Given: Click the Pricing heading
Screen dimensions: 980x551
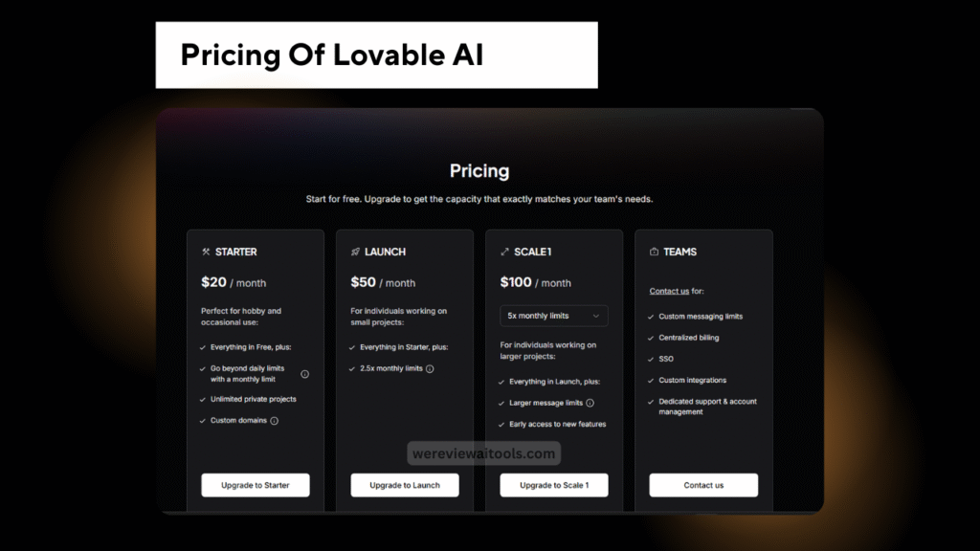Looking at the screenshot, I should [x=479, y=171].
